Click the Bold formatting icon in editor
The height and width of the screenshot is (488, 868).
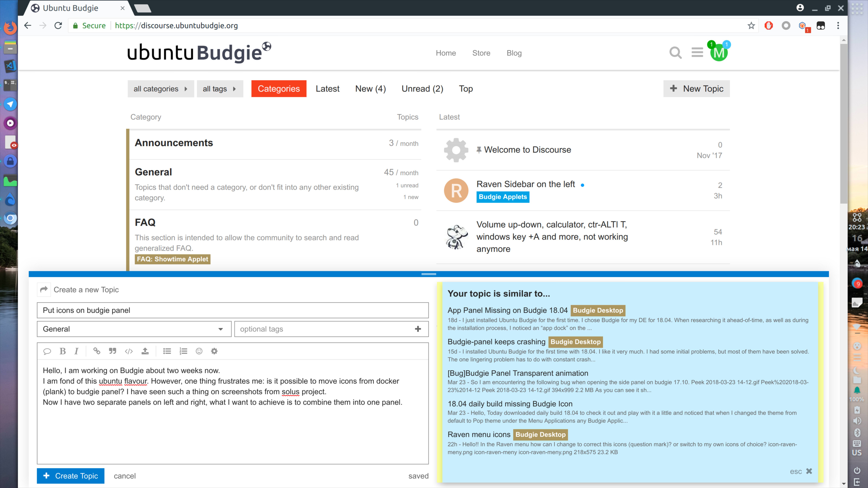[63, 351]
